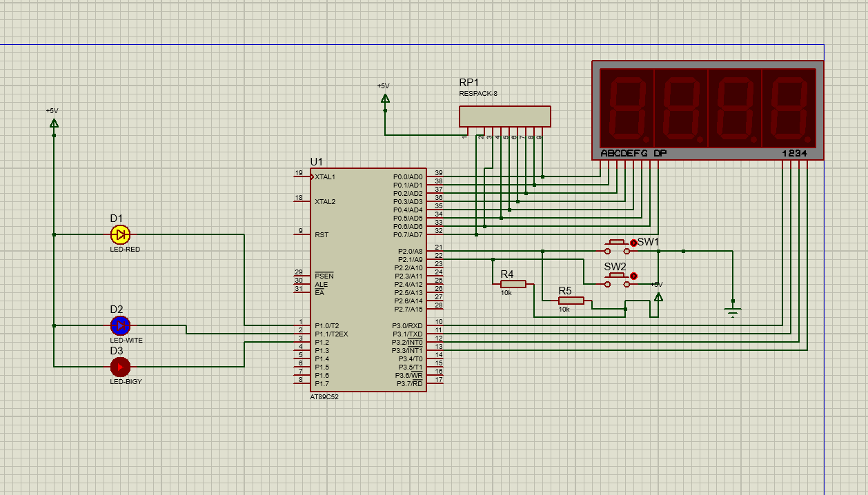Click the P0.0/AD0 pin label

tap(408, 177)
